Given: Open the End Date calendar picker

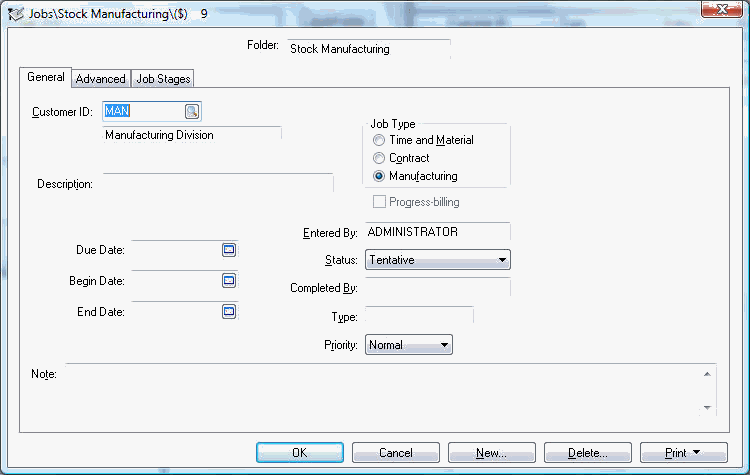Looking at the screenshot, I should 229,311.
